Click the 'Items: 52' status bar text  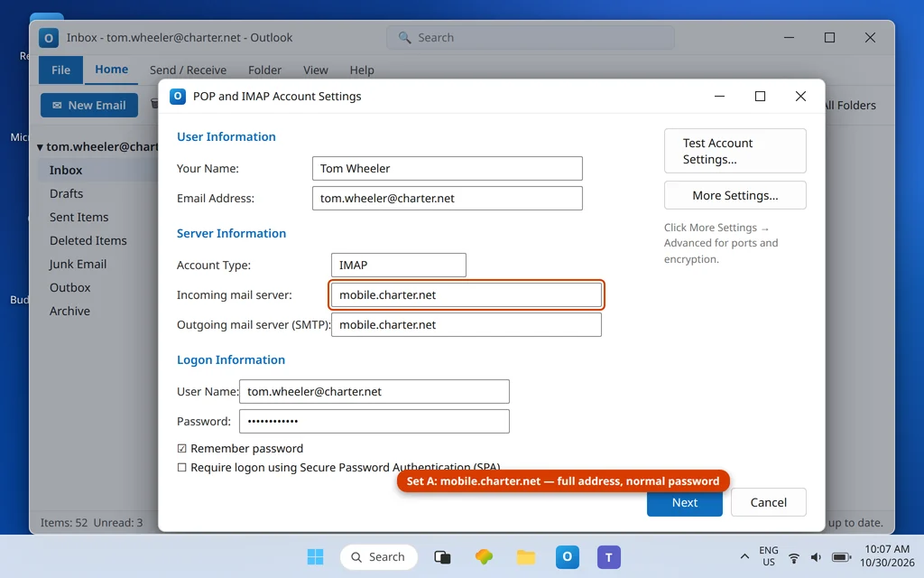tap(64, 523)
